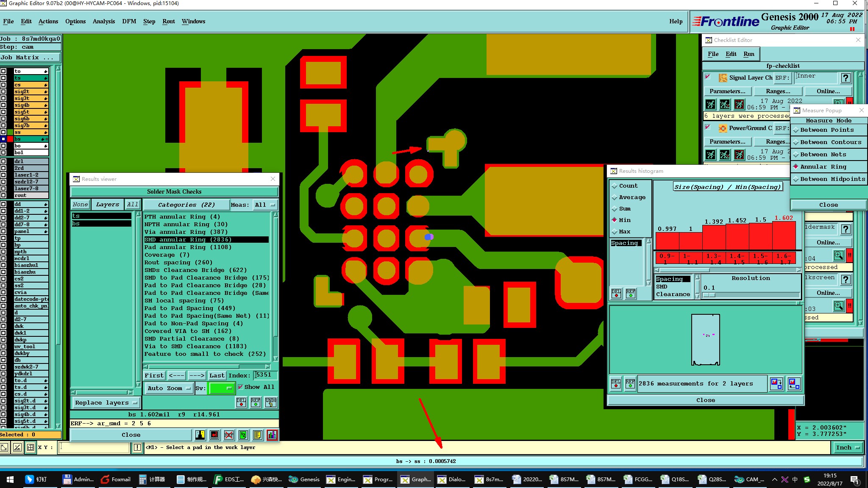
Task: Click the histogram chart icon in Results viewer
Action: 272,435
